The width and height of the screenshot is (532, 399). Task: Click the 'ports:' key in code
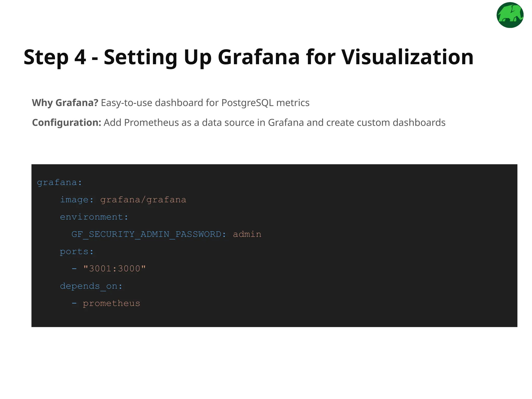click(x=77, y=251)
